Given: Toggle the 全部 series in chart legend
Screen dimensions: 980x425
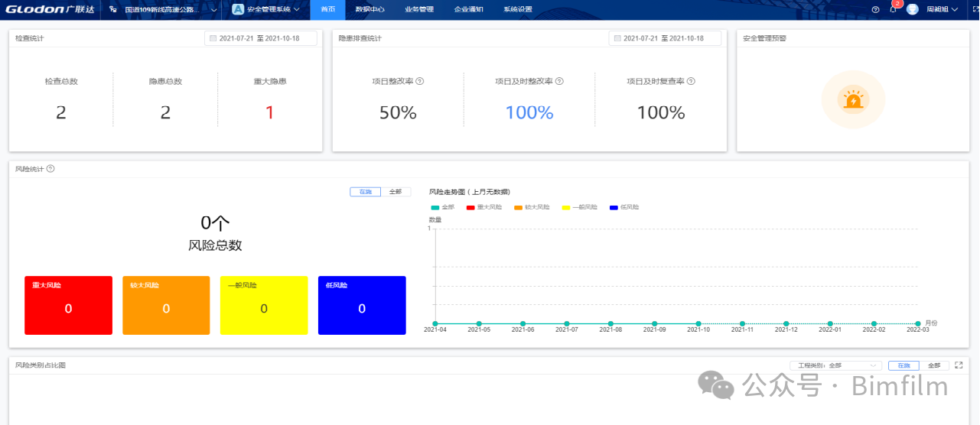Looking at the screenshot, I should [x=443, y=207].
